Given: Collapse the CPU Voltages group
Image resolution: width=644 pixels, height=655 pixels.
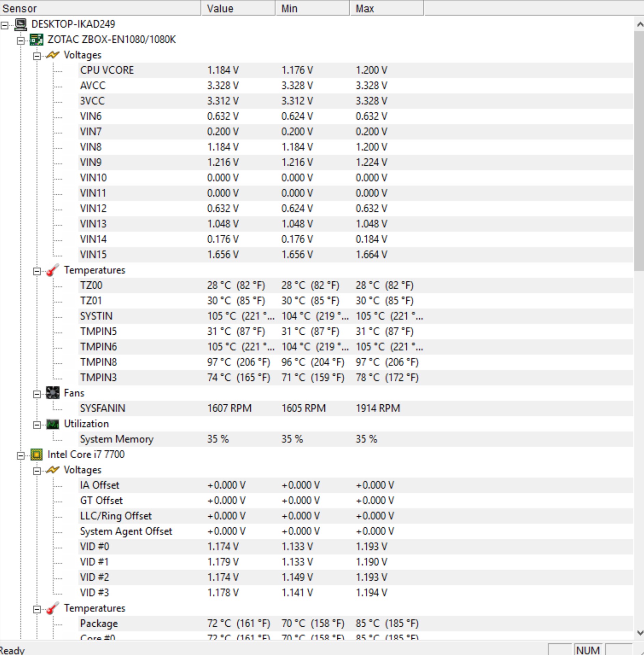Looking at the screenshot, I should (37, 471).
